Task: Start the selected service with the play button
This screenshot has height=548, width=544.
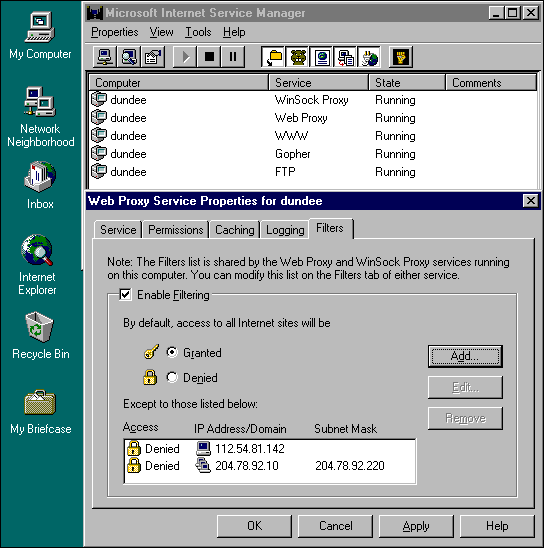Action: coord(186,57)
